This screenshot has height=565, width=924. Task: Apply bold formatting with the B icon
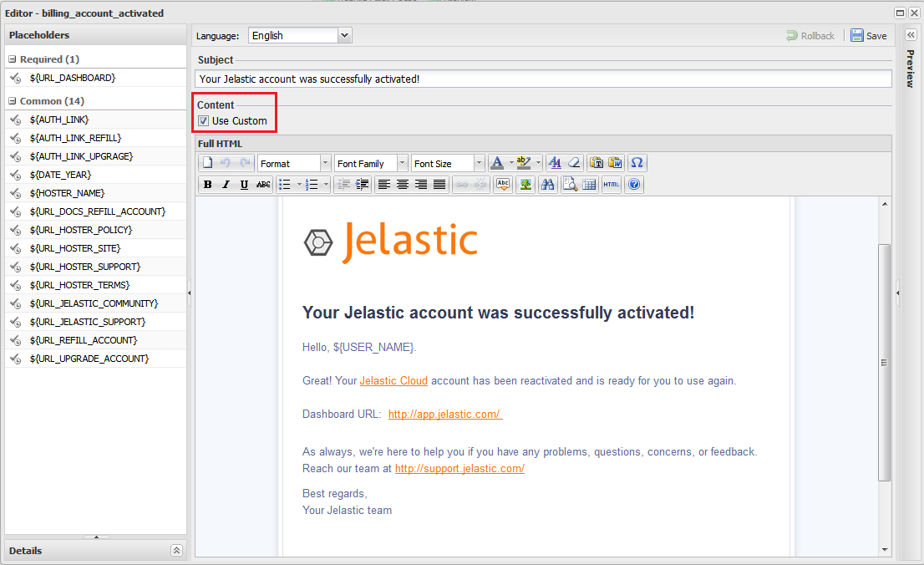click(207, 185)
